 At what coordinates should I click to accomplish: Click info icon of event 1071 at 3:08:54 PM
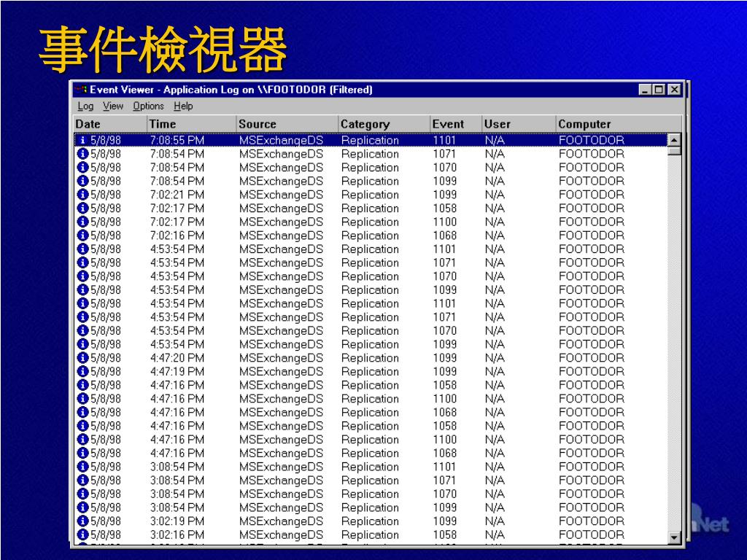tap(83, 480)
